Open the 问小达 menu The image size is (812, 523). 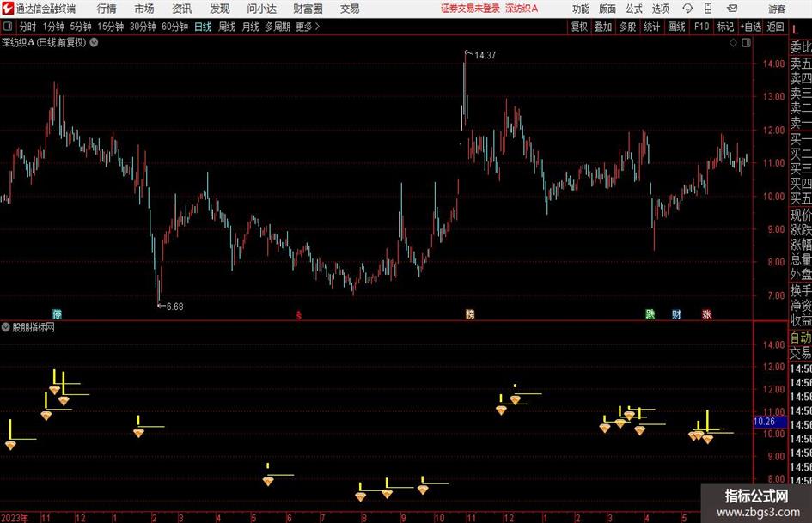261,9
